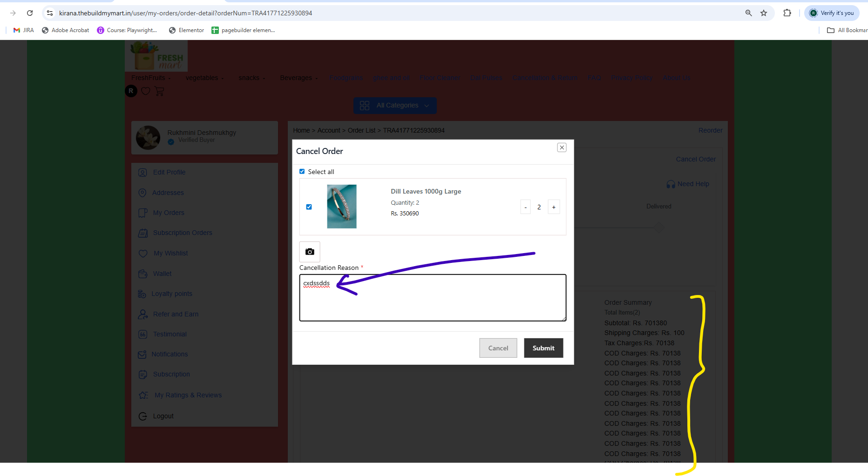Open the Cancellation & Return page
This screenshot has width=868, height=476.
coord(545,78)
